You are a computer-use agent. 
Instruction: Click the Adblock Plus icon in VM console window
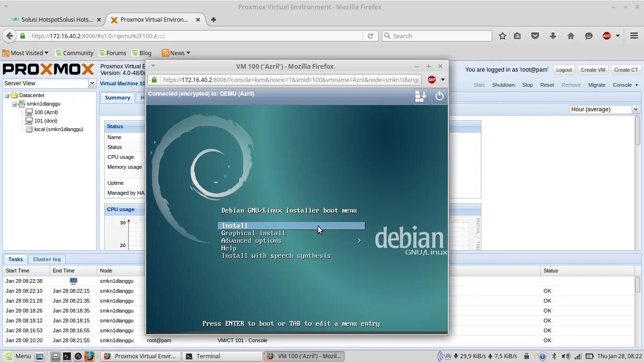[431, 80]
